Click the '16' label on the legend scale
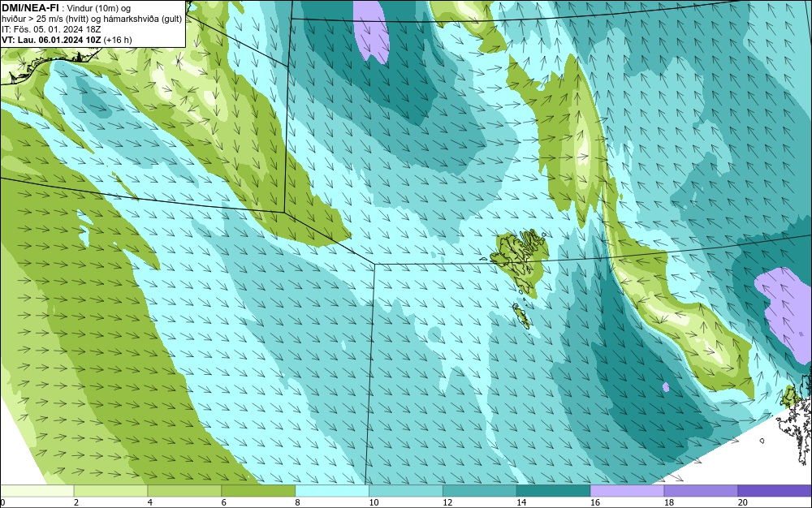 pos(595,502)
